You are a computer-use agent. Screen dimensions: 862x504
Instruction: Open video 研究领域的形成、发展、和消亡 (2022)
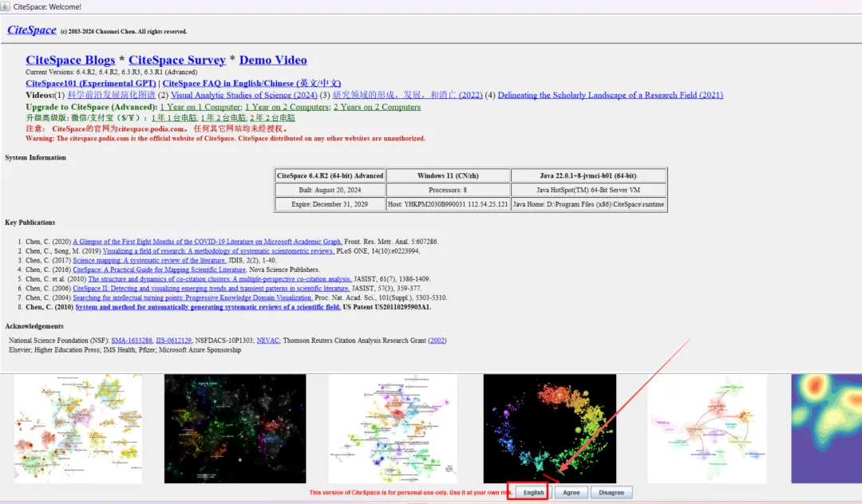[x=407, y=95]
